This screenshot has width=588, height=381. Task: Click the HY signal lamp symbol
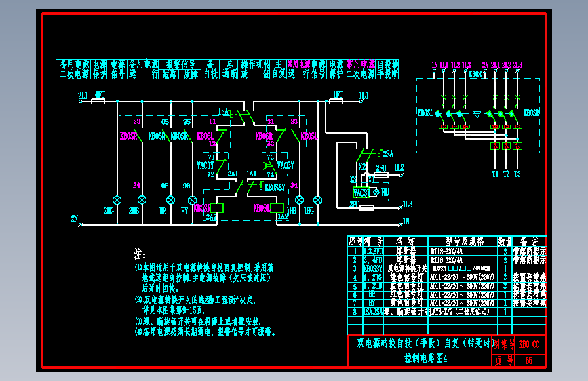click(x=193, y=200)
